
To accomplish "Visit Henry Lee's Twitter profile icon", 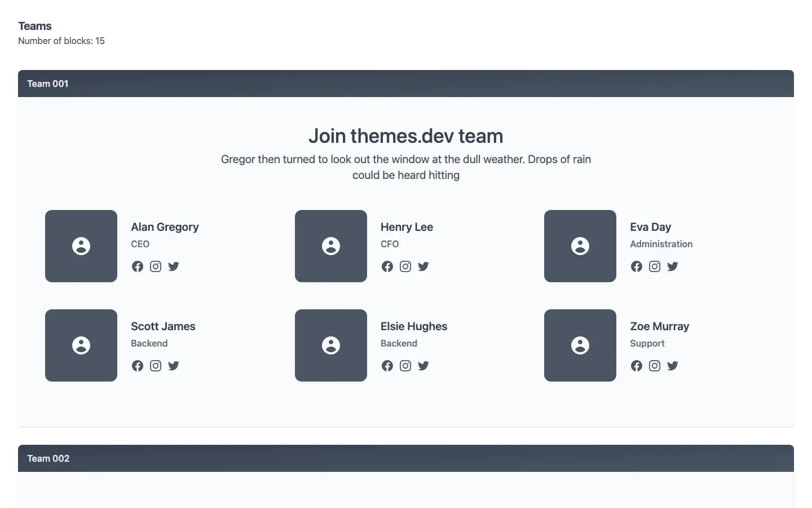I will (423, 266).
